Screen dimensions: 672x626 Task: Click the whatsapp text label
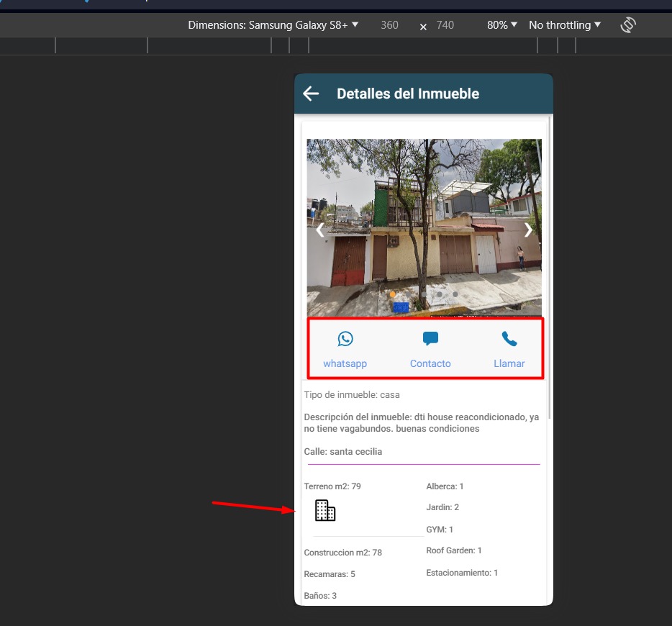(345, 363)
